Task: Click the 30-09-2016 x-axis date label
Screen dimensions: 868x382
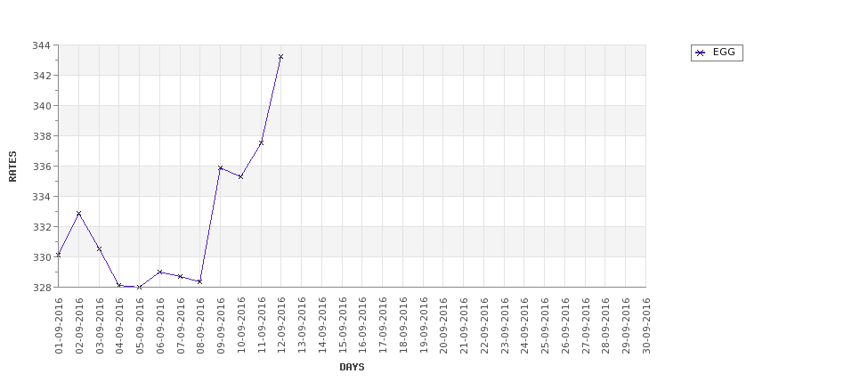Action: (x=646, y=326)
